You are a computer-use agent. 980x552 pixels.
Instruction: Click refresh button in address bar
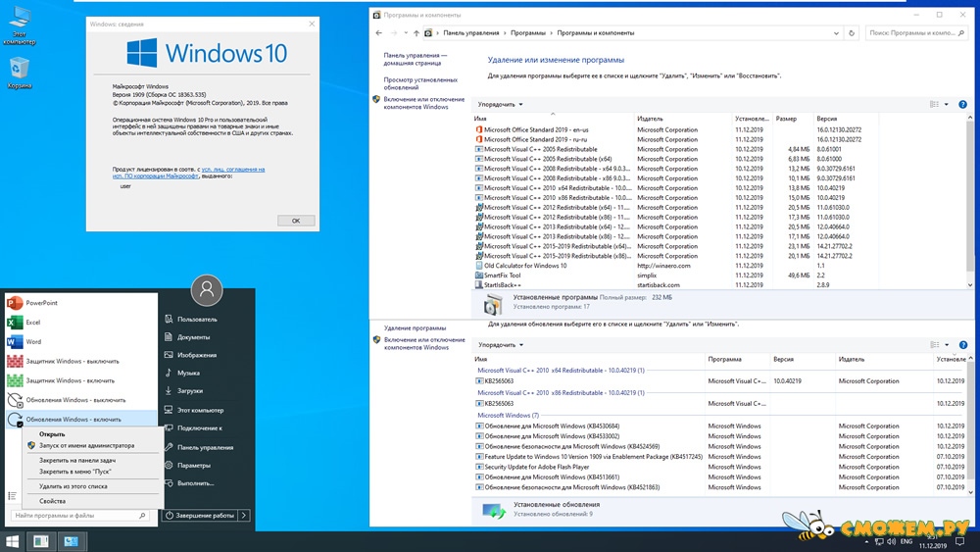852,33
